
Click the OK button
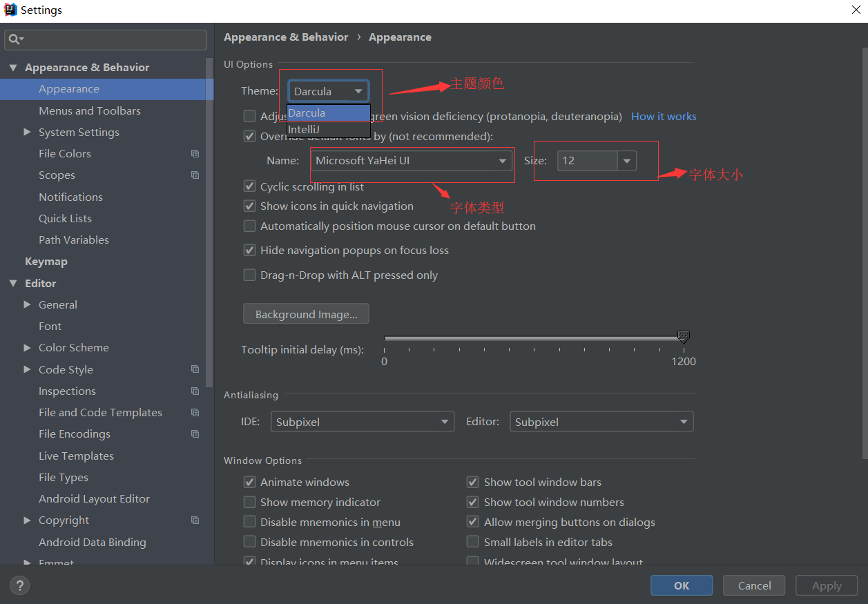(x=682, y=585)
